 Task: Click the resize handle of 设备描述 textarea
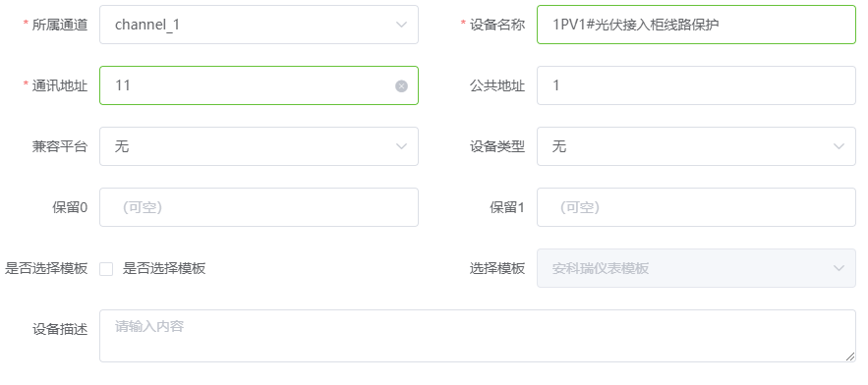850,357
